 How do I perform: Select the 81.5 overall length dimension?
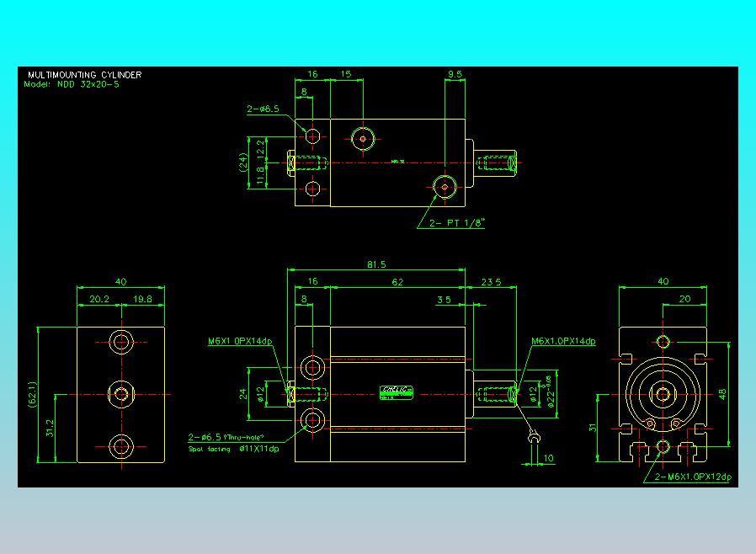(376, 264)
